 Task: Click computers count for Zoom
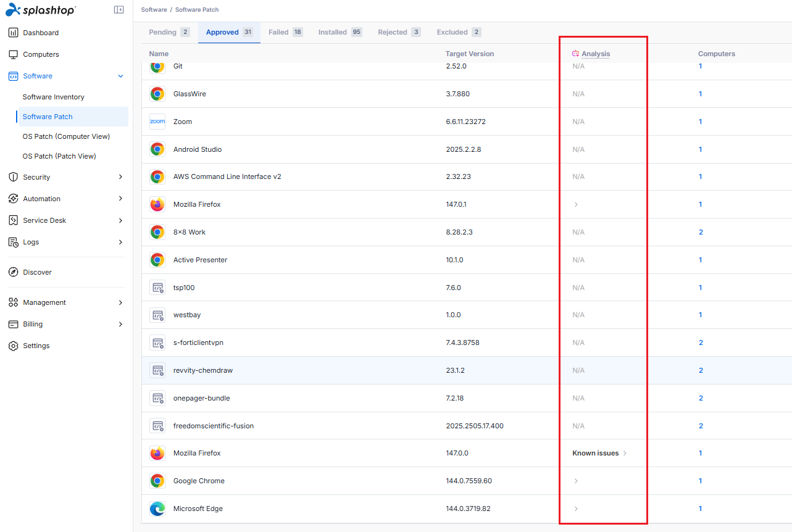(x=700, y=122)
